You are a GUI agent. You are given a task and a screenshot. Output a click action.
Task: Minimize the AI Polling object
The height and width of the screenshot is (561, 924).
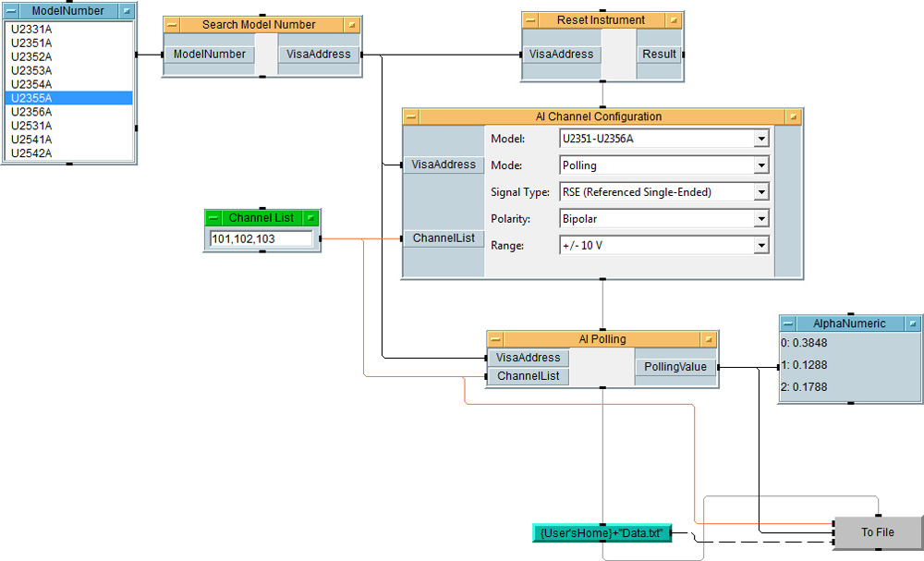[495, 339]
